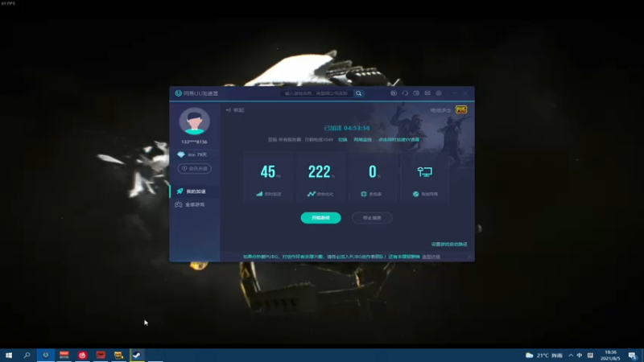Expand hidden system tray icons chevron
The image size is (644, 362).
click(x=571, y=356)
